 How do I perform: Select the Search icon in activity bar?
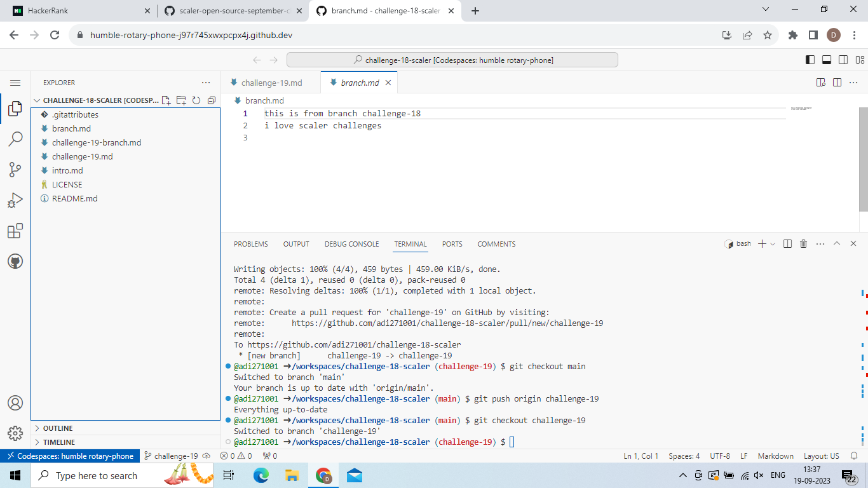pyautogui.click(x=15, y=139)
